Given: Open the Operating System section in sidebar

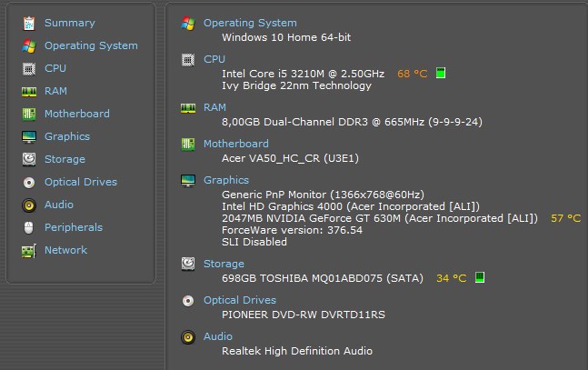Looking at the screenshot, I should 91,45.
